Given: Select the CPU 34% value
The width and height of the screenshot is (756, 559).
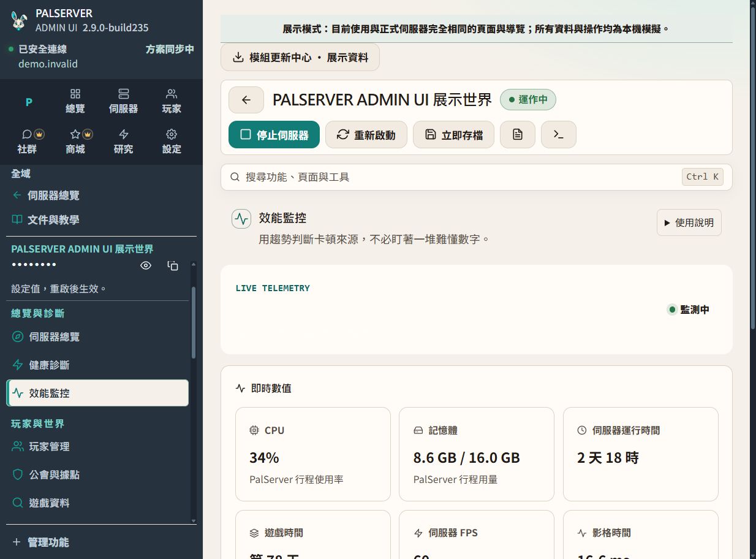Looking at the screenshot, I should click(x=264, y=458).
